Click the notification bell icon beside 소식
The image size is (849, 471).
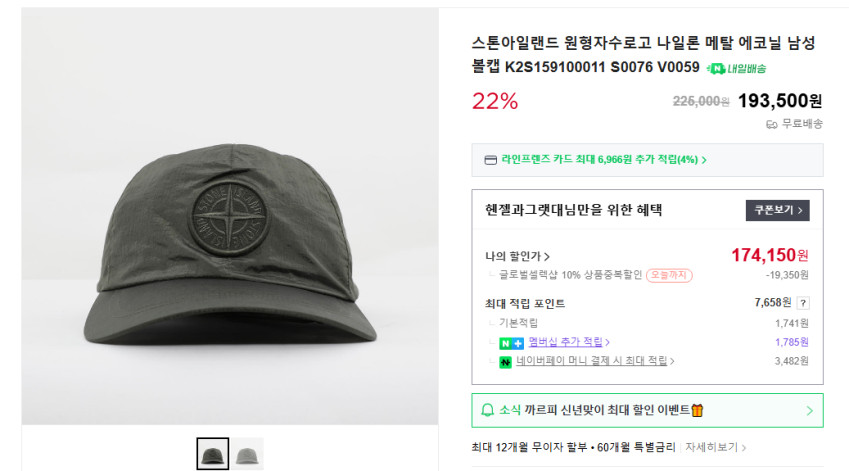[x=487, y=410]
